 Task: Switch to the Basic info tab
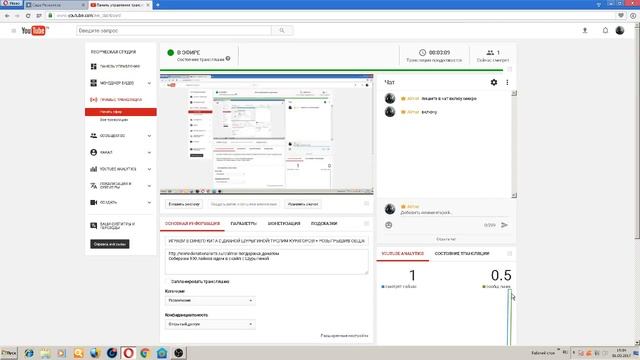192,224
